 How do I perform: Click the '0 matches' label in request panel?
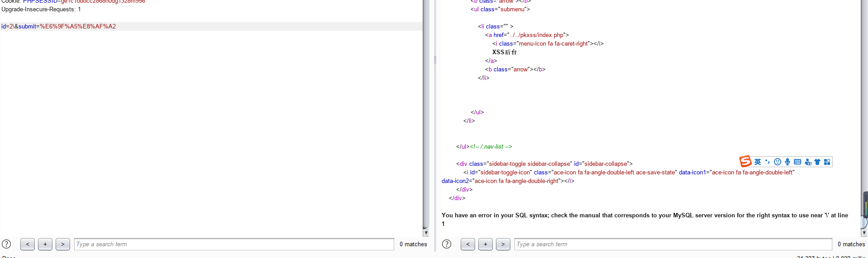point(413,244)
